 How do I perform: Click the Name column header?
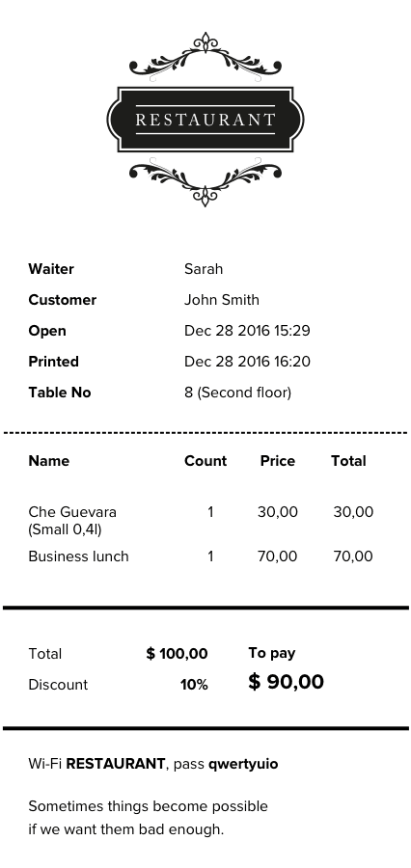point(49,461)
